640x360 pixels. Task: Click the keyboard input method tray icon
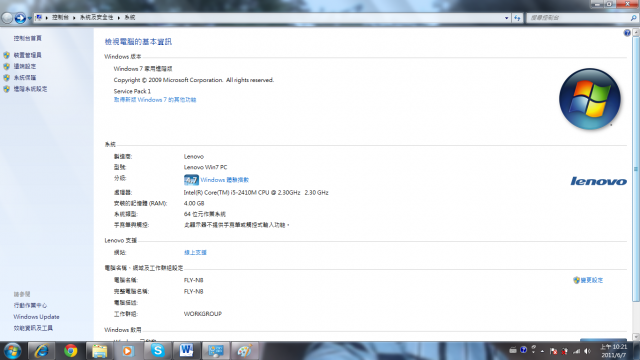[x=513, y=350]
